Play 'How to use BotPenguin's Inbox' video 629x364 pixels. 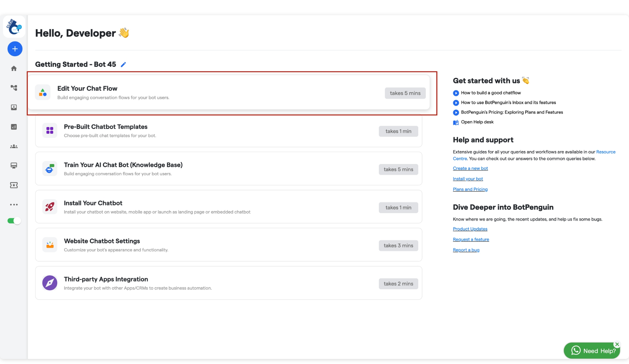click(x=508, y=102)
